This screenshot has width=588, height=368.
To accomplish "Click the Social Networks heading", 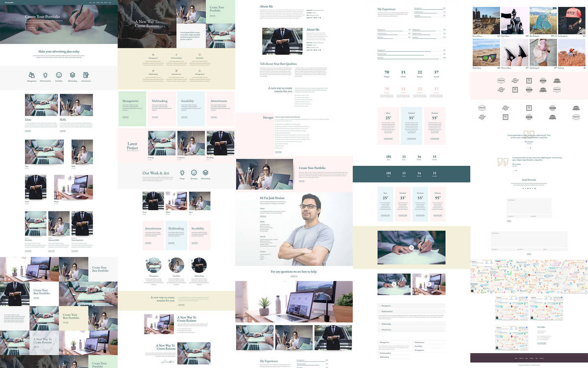I will pos(529,180).
